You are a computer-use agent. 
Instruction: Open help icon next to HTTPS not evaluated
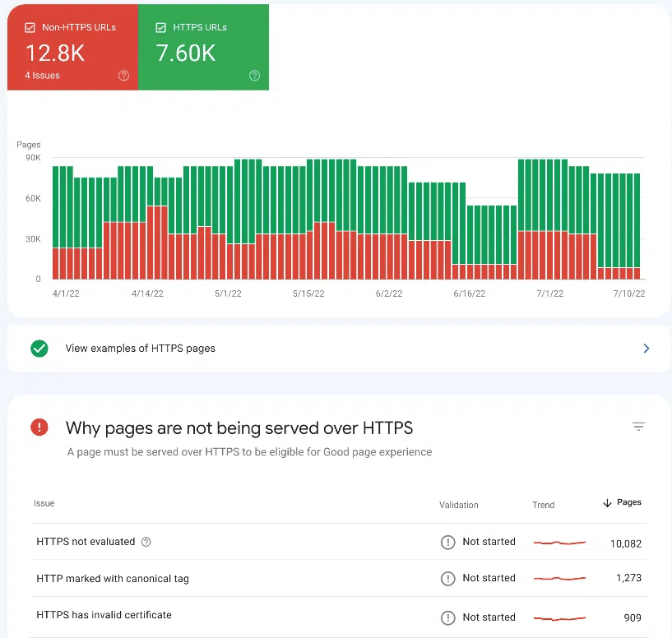pos(146,542)
